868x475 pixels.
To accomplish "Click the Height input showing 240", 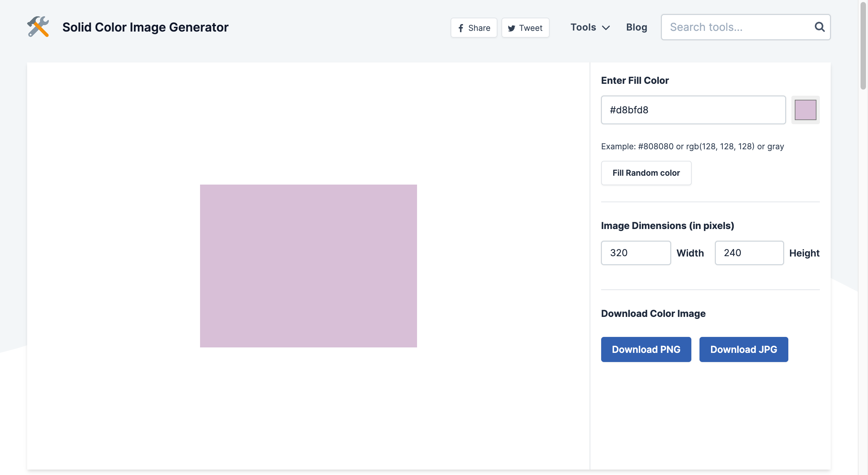I will point(749,253).
